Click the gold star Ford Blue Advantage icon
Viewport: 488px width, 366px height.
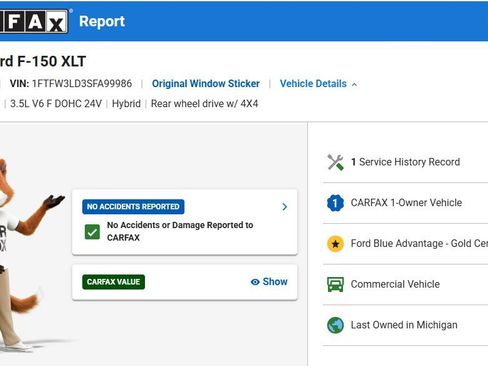(335, 244)
